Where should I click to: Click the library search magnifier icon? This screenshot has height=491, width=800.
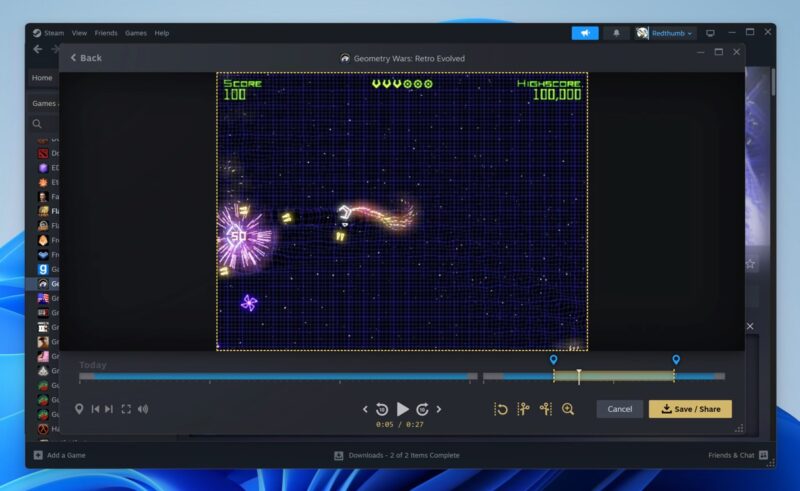pyautogui.click(x=37, y=124)
